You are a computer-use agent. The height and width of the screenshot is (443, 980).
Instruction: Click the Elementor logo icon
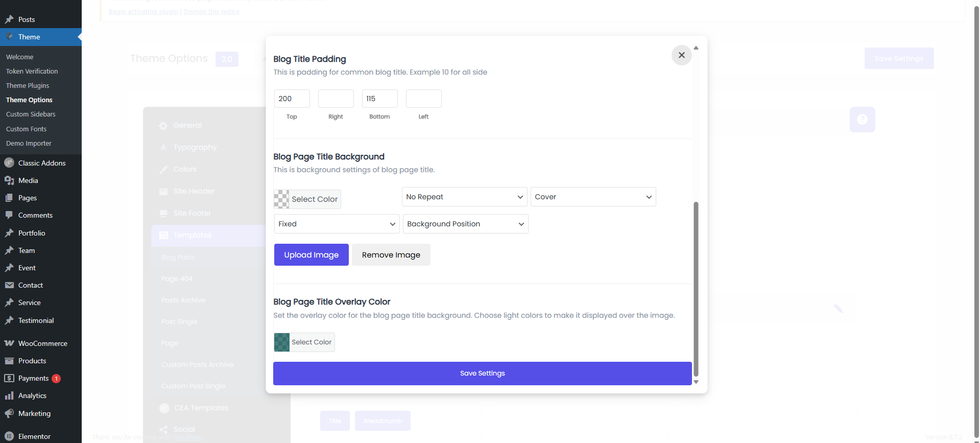point(9,436)
